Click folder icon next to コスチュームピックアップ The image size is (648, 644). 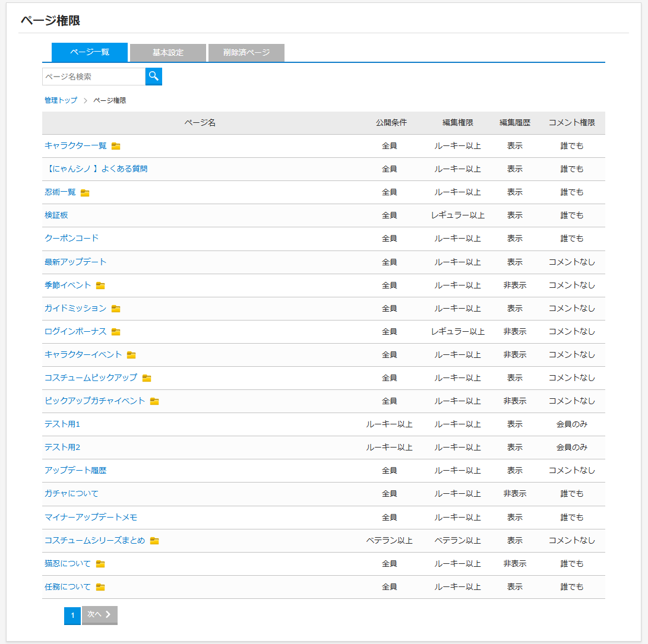point(147,378)
